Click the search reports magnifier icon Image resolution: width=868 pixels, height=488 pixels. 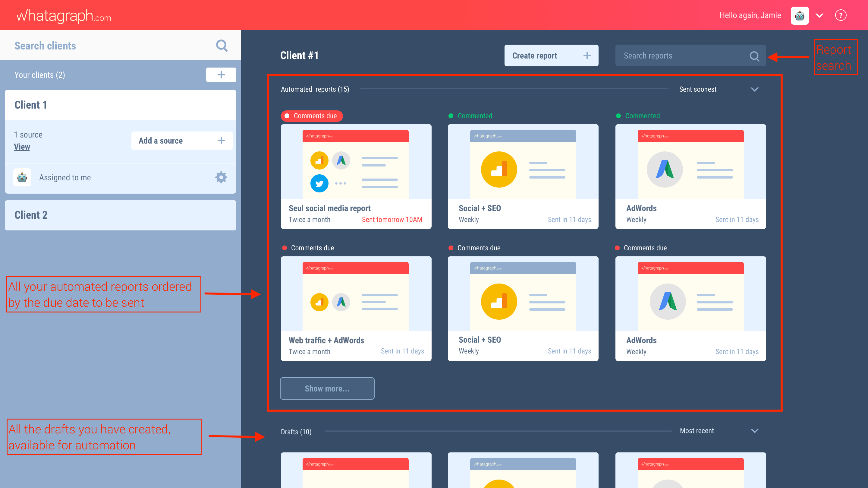pos(754,56)
